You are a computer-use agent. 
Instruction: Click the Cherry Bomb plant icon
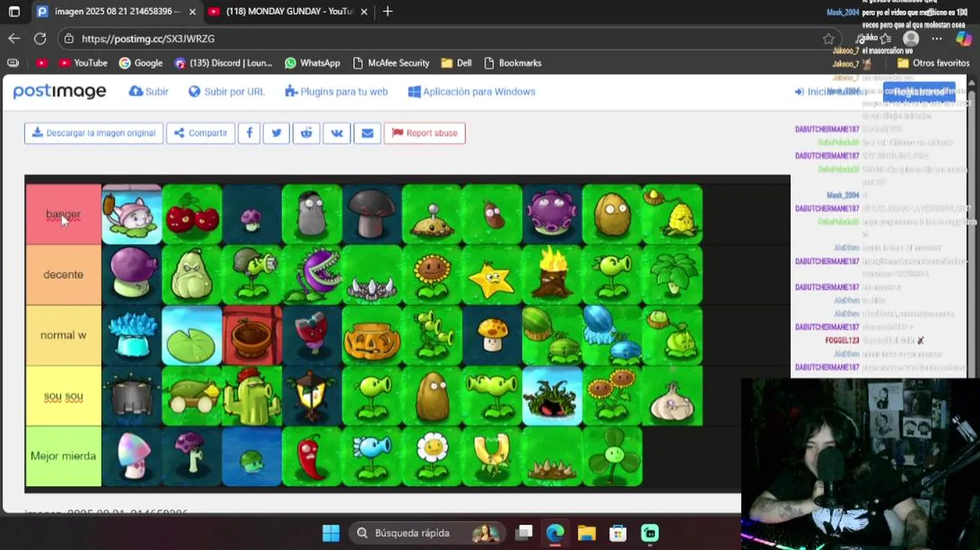192,215
